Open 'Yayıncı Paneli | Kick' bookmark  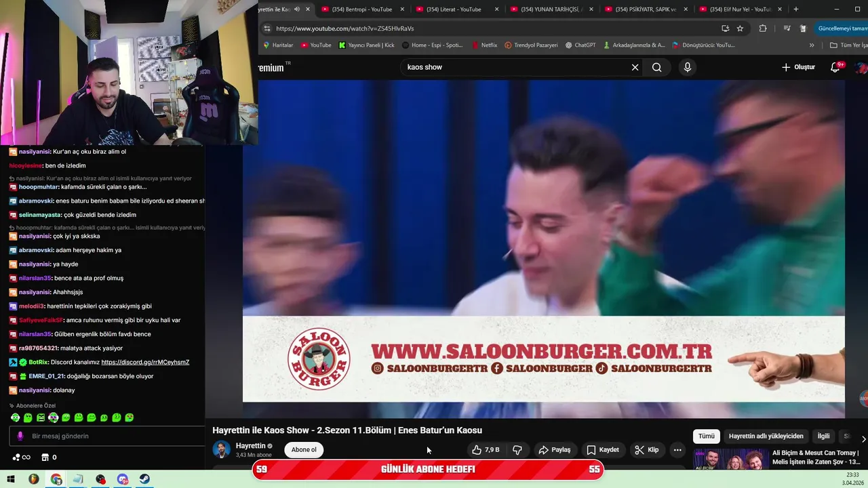366,45
